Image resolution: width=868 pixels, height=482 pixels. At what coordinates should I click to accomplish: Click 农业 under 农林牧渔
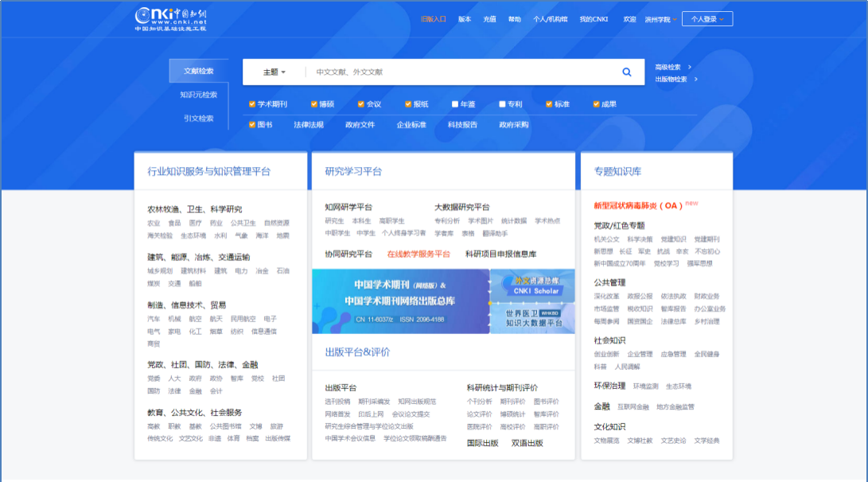(154, 223)
